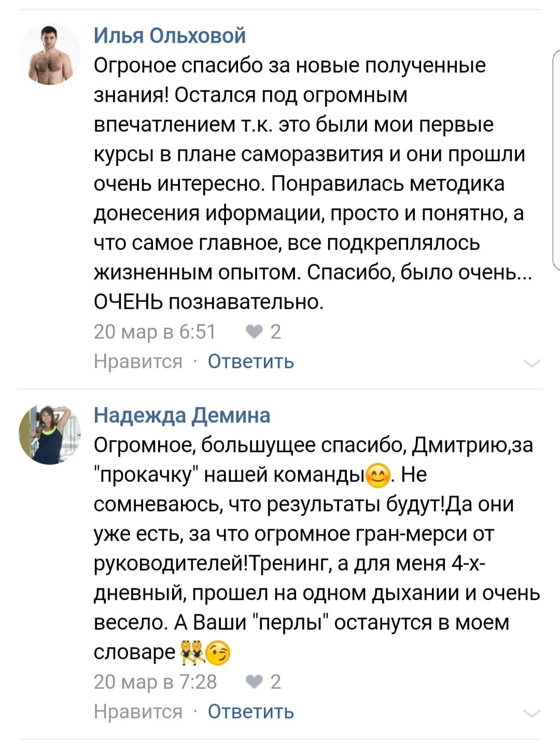Image resolution: width=560 pixels, height=747 pixels.
Task: Expand options chevron on Илья's comment
Action: pyautogui.click(x=533, y=363)
